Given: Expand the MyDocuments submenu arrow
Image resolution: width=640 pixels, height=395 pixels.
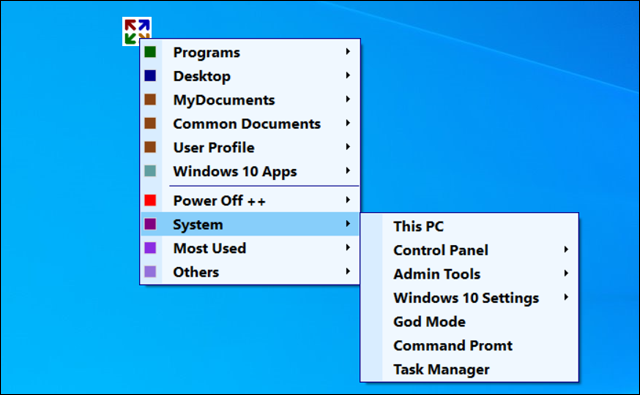Looking at the screenshot, I should pyautogui.click(x=348, y=99).
